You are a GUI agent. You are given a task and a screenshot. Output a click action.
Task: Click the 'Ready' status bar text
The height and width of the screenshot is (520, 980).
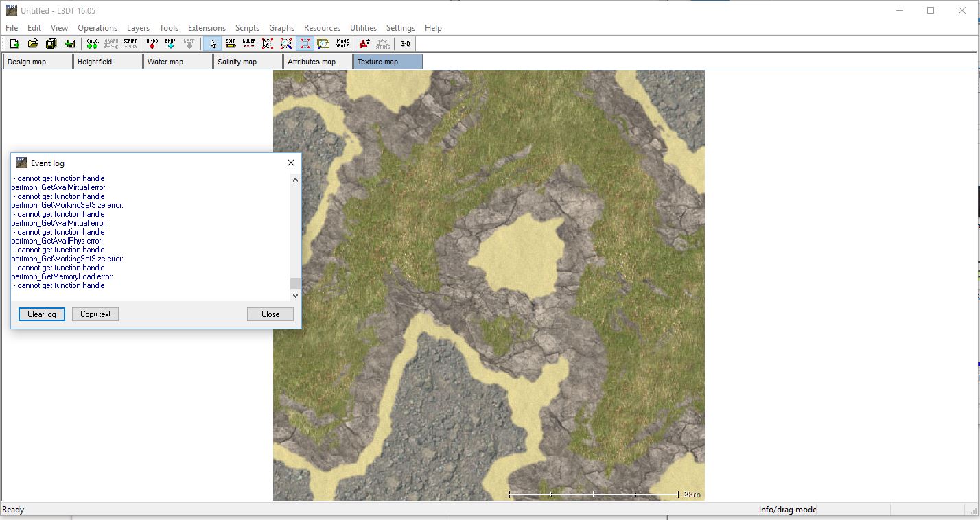pyautogui.click(x=13, y=510)
